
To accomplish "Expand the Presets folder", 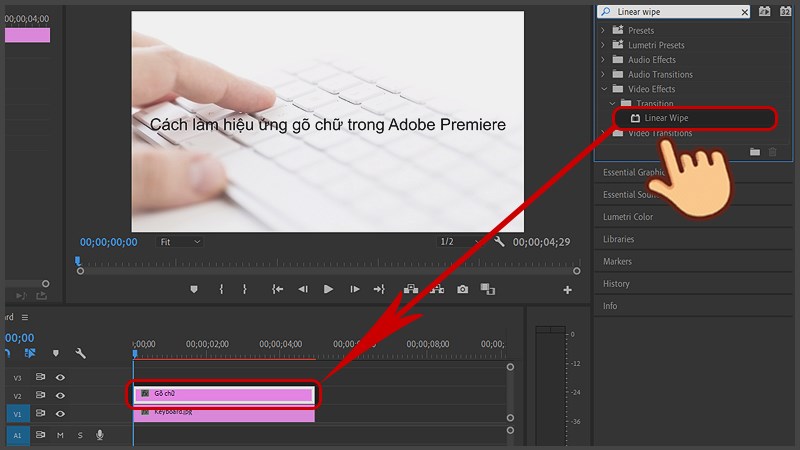I will [603, 30].
